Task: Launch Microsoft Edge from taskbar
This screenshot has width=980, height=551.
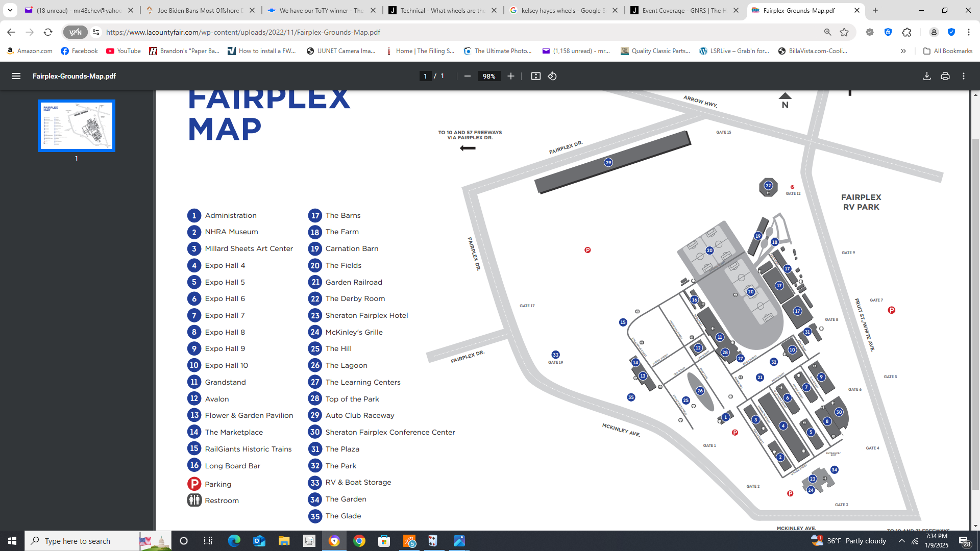Action: tap(234, 541)
